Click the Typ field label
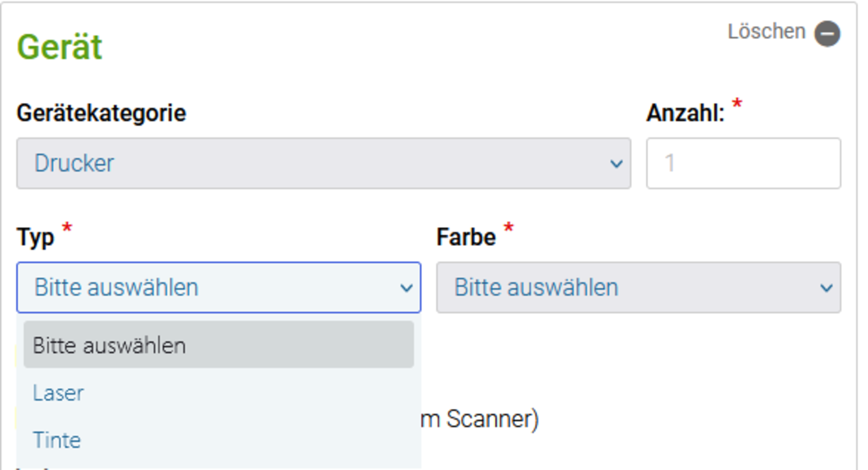 pos(35,238)
